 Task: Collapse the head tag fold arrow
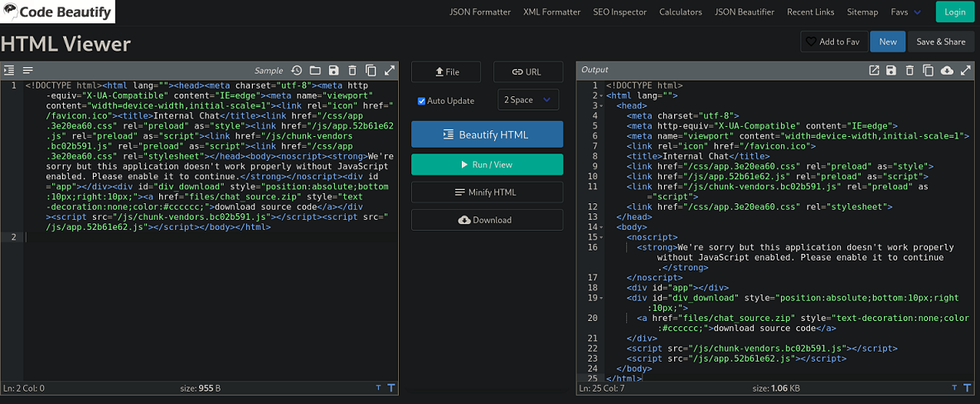click(x=600, y=106)
